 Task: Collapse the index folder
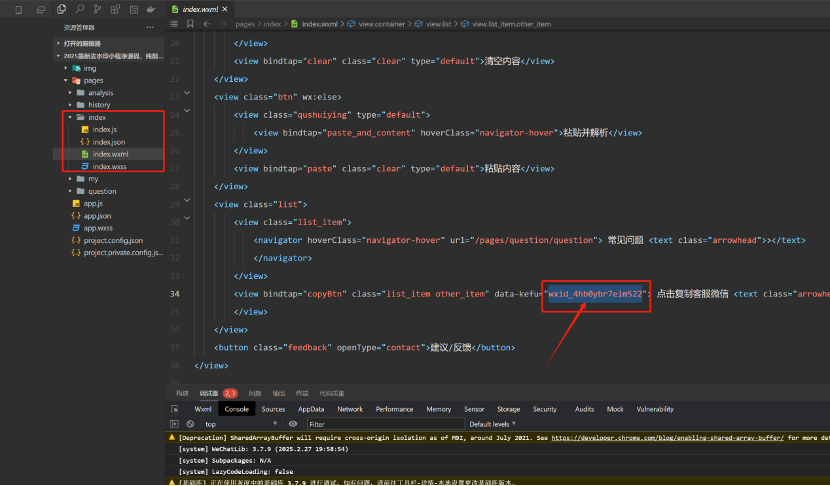click(68, 117)
